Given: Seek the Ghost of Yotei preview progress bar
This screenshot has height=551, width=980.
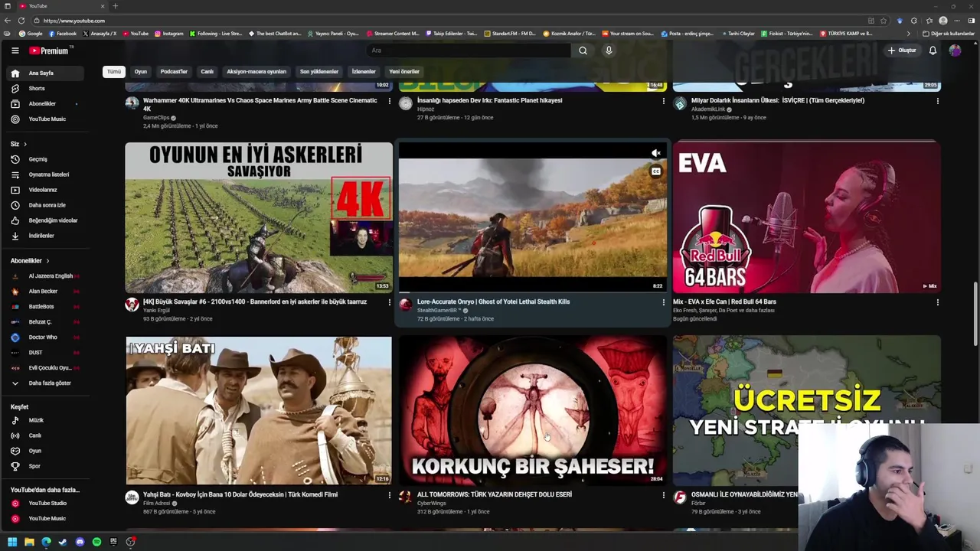Looking at the screenshot, I should click(532, 292).
